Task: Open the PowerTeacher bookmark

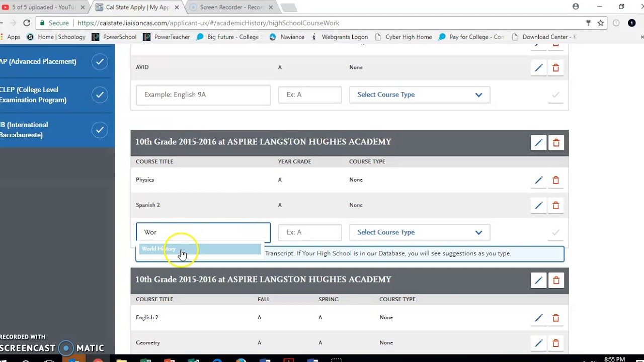Action: point(167,37)
